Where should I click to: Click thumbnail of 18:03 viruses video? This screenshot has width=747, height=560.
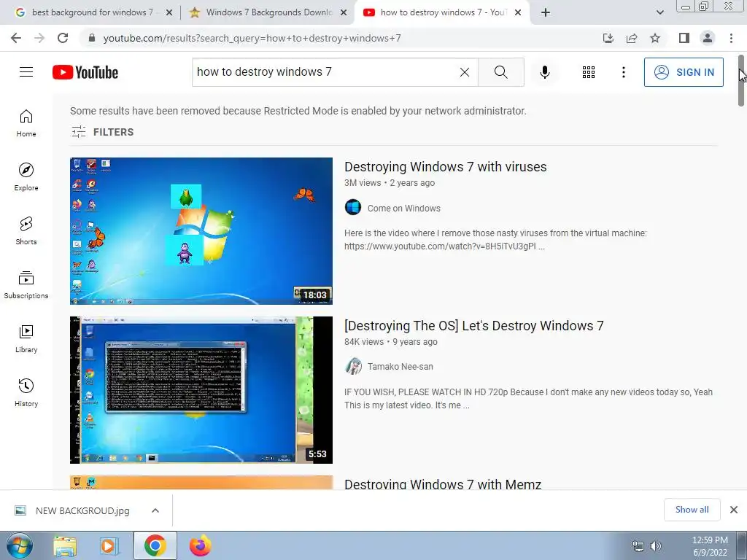(201, 231)
